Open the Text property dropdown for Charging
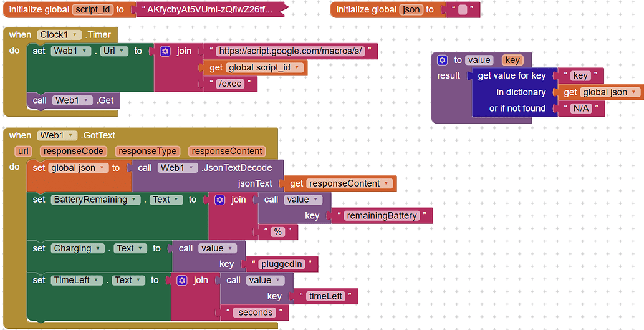Screen dimensions: 644x330 point(130,249)
